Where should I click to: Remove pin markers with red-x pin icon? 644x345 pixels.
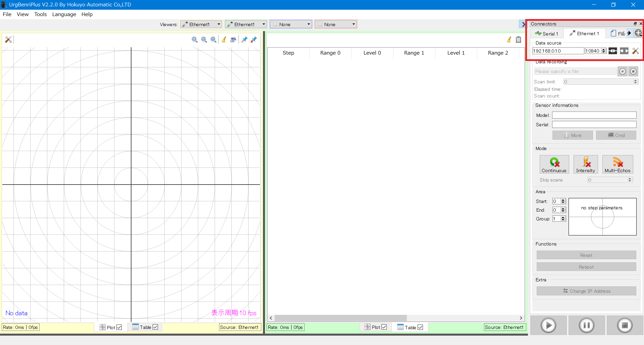(254, 40)
